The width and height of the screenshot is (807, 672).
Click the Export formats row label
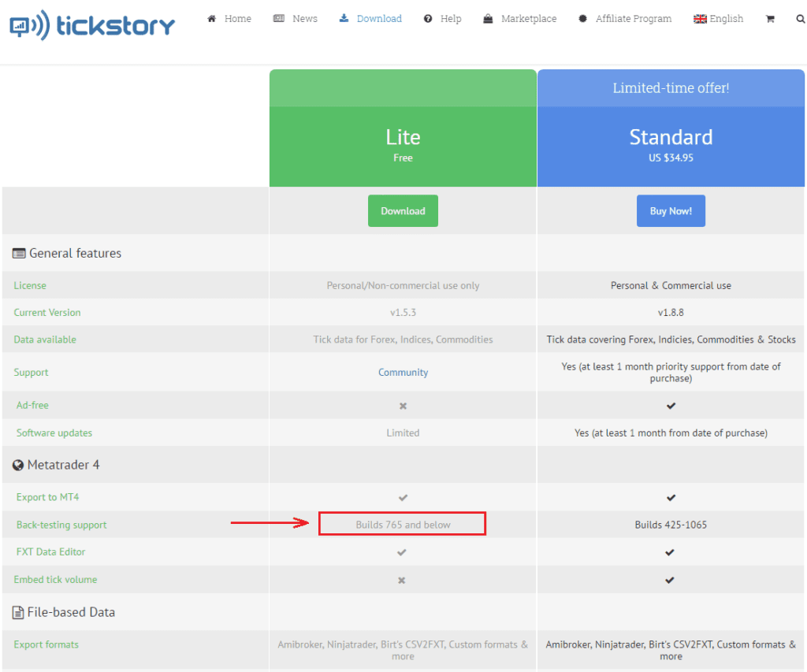click(x=46, y=644)
